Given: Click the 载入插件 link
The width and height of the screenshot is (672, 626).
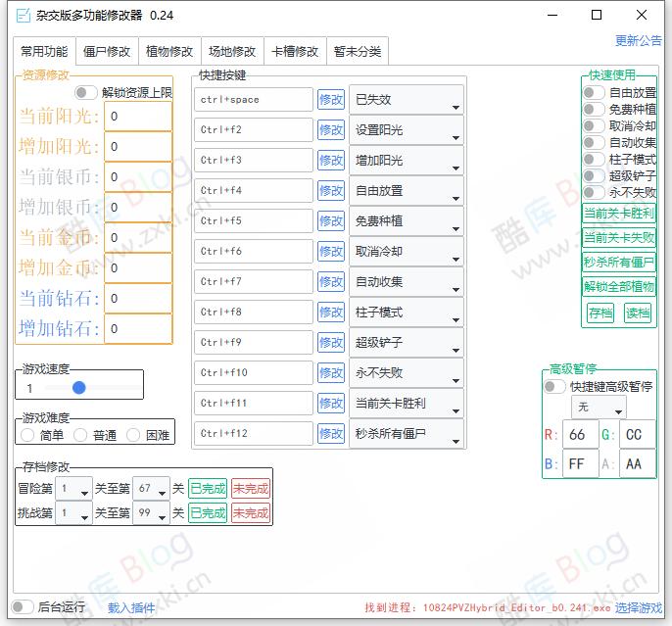Looking at the screenshot, I should tap(131, 607).
